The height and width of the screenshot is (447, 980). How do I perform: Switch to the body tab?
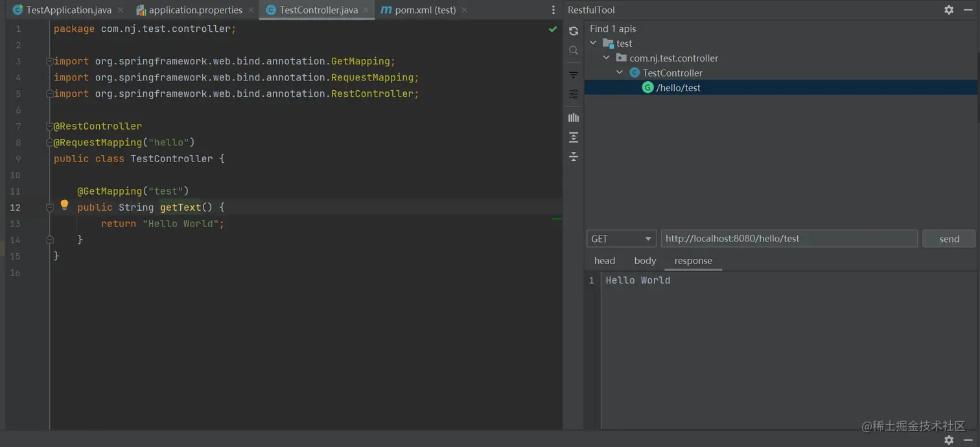[x=645, y=261]
